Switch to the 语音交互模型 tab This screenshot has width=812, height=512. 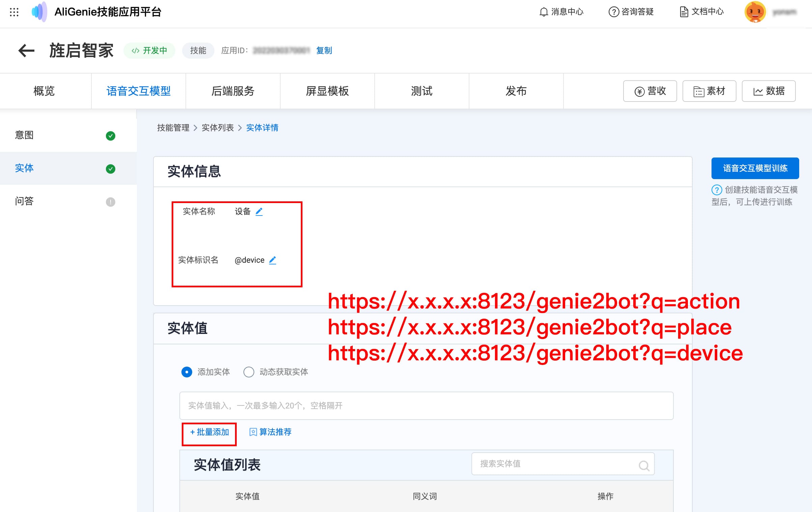139,91
